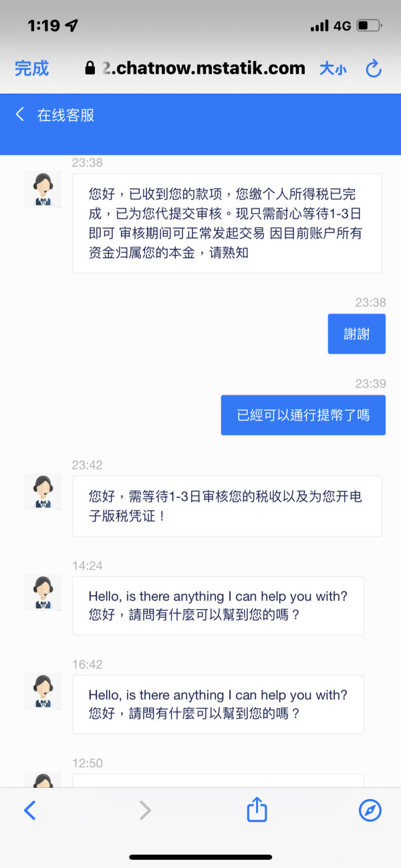Tap the browser forward arrow in bottom toolbar
The image size is (401, 868).
(x=144, y=810)
